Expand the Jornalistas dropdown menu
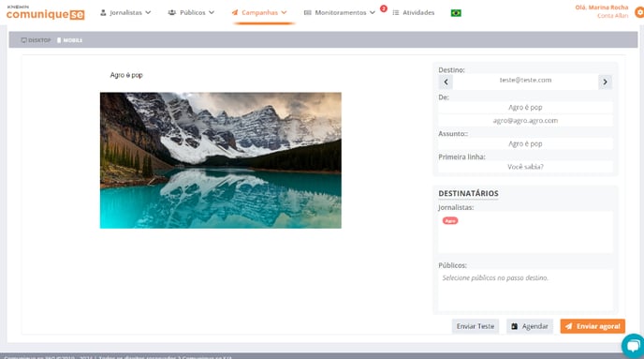 (x=125, y=13)
